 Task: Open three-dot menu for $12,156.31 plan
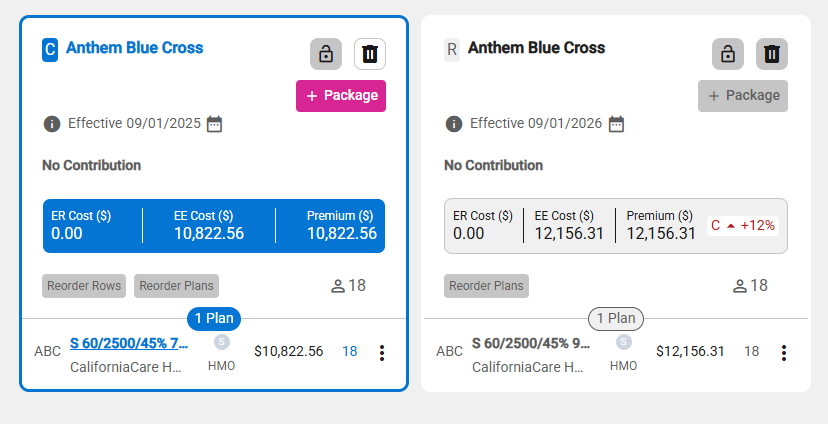click(784, 353)
